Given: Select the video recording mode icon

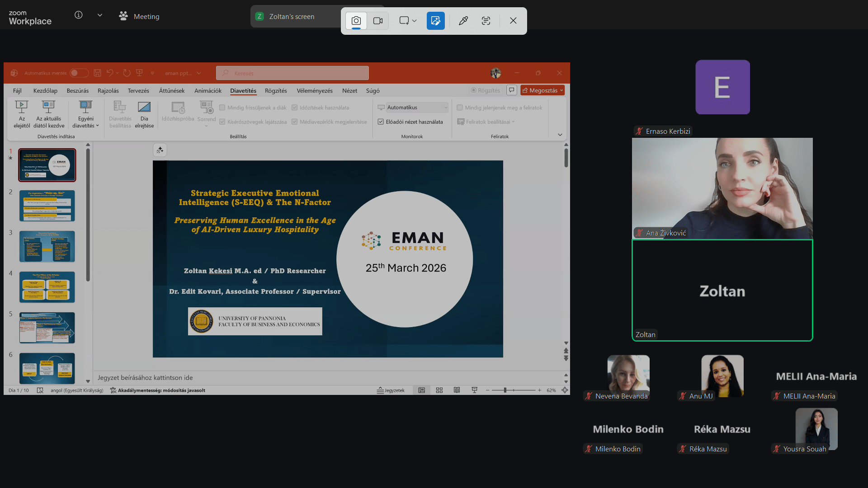Looking at the screenshot, I should tap(378, 21).
